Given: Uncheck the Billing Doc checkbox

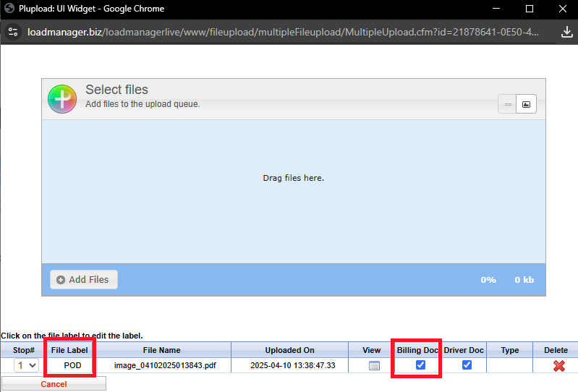Looking at the screenshot, I should coord(420,365).
